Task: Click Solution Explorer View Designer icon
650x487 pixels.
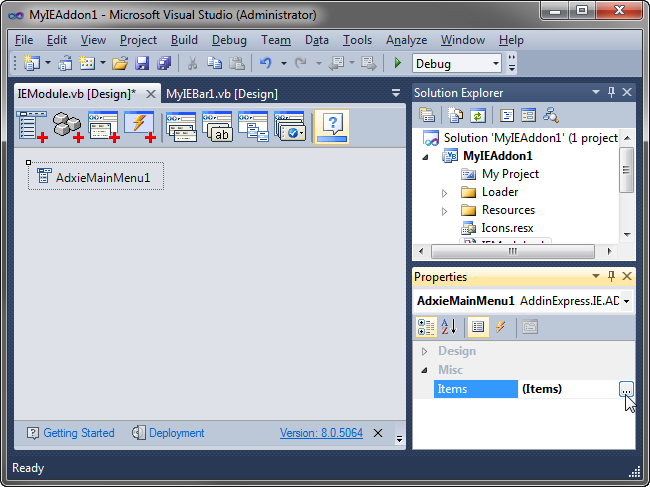Action: coord(529,115)
